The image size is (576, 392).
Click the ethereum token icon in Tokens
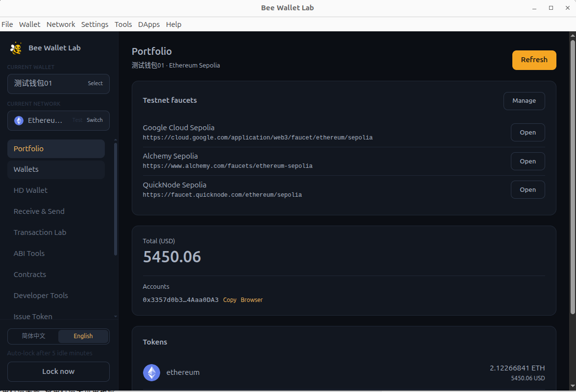point(151,372)
